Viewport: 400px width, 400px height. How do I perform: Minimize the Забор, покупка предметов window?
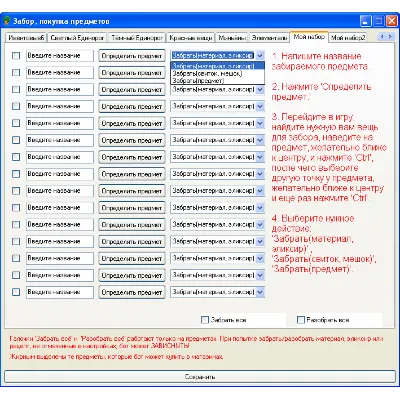[366, 21]
